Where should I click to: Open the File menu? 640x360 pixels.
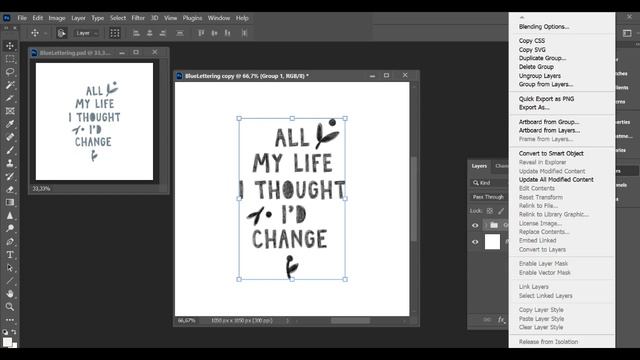(22, 18)
